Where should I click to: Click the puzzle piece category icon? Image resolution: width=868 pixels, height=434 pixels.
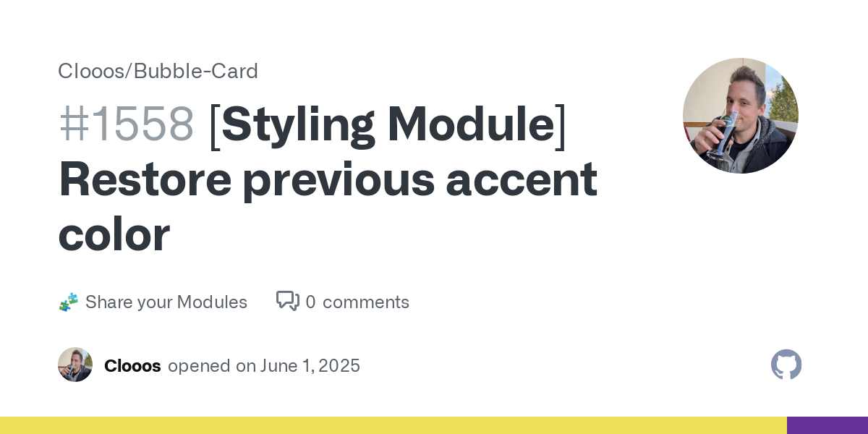[x=69, y=302]
